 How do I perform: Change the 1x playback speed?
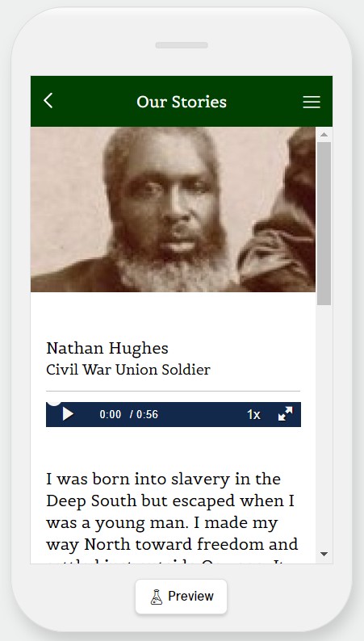click(x=253, y=414)
